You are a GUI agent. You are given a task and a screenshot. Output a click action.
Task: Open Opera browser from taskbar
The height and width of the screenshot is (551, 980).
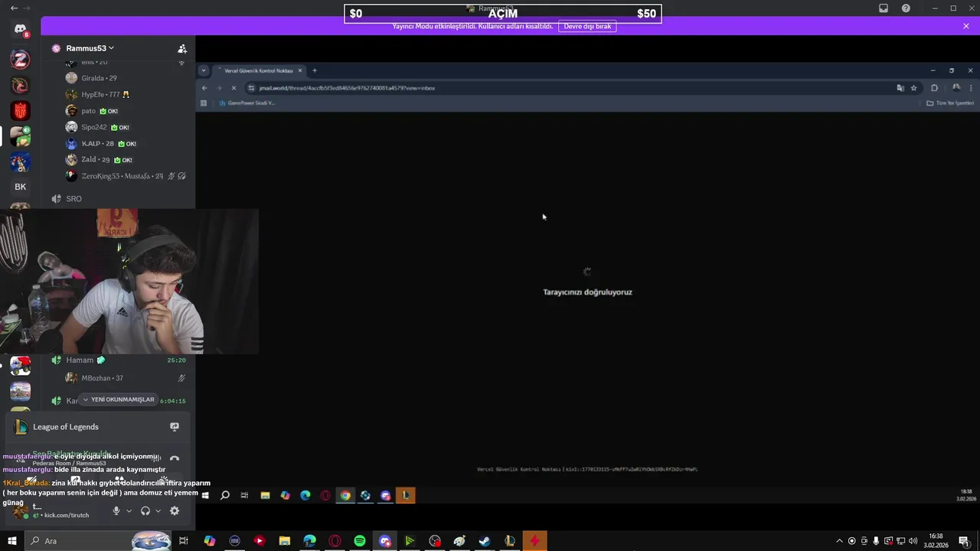(335, 541)
